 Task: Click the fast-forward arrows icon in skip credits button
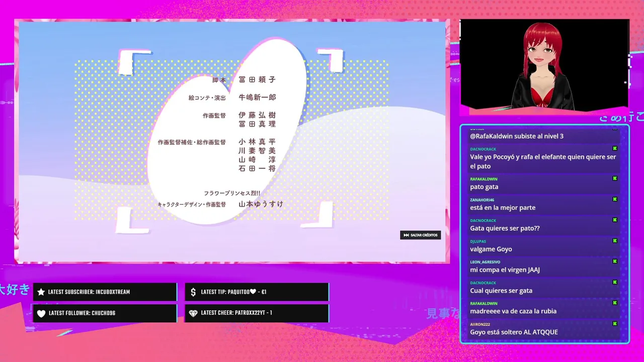pyautogui.click(x=406, y=235)
